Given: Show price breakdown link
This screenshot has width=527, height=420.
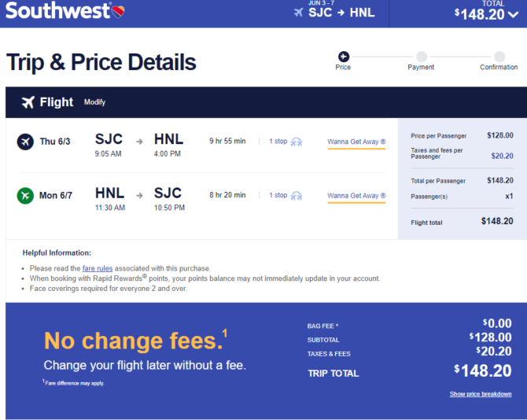Looking at the screenshot, I should (481, 394).
